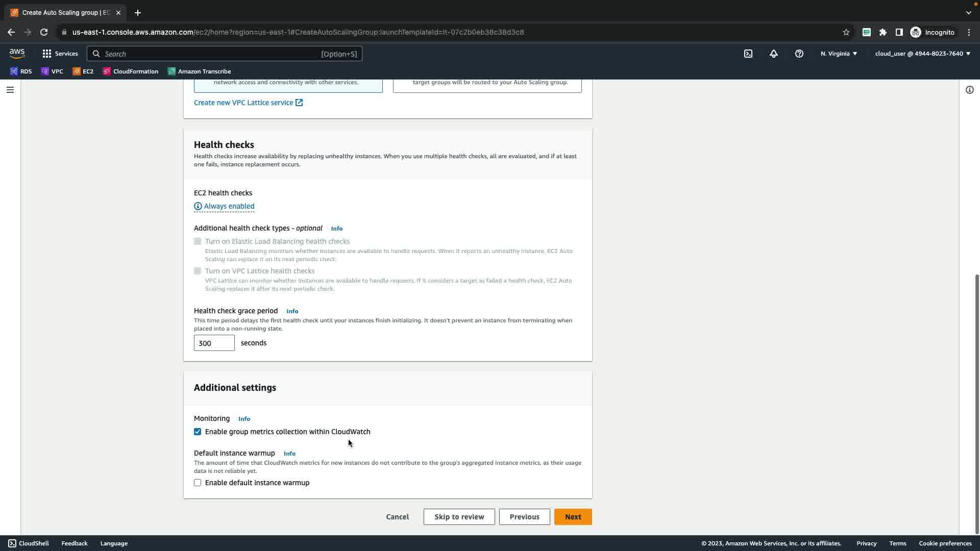The height and width of the screenshot is (551, 980).
Task: Bookmark page with the star icon
Action: point(846,32)
